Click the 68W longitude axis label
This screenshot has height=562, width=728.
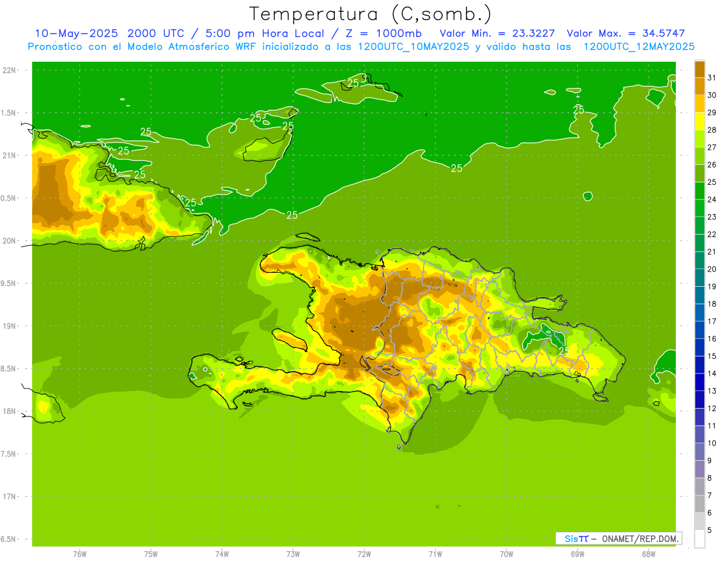649,554
